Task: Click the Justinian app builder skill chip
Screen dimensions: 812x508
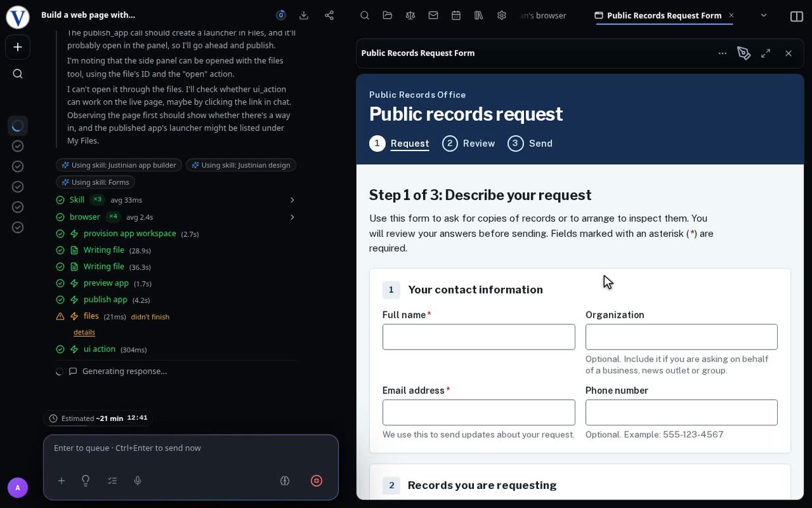Action: coord(119,165)
